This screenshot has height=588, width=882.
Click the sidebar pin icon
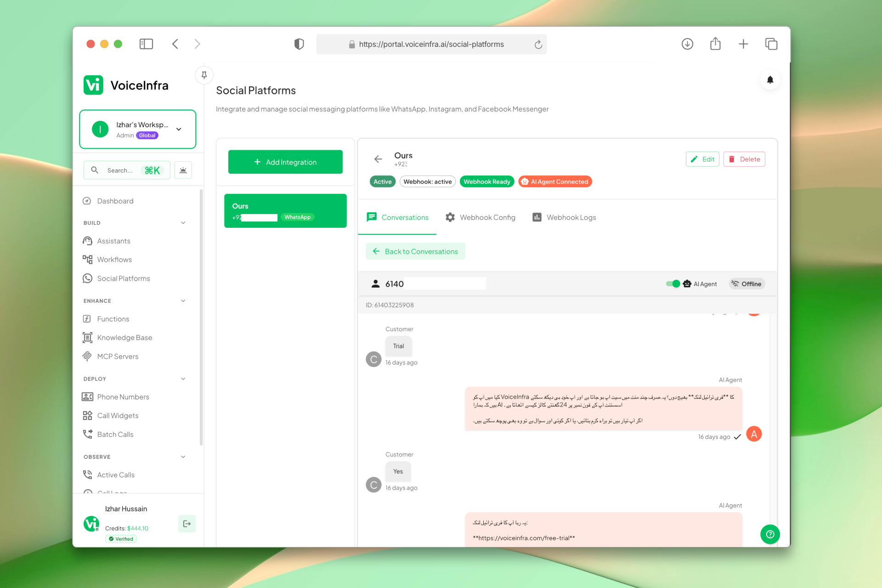tap(204, 75)
